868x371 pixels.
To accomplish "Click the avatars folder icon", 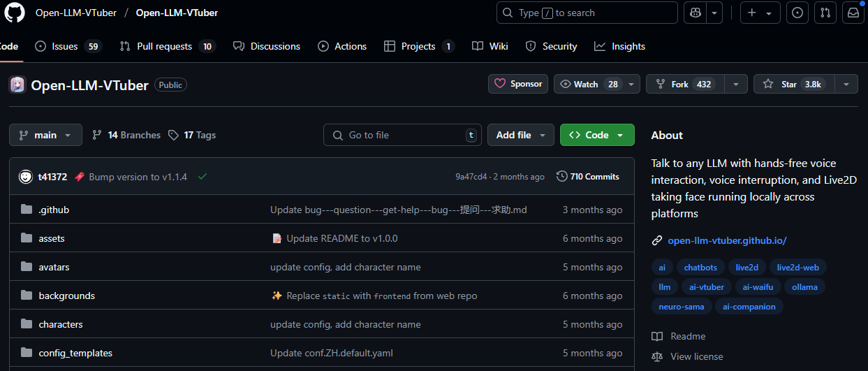I will coord(27,267).
